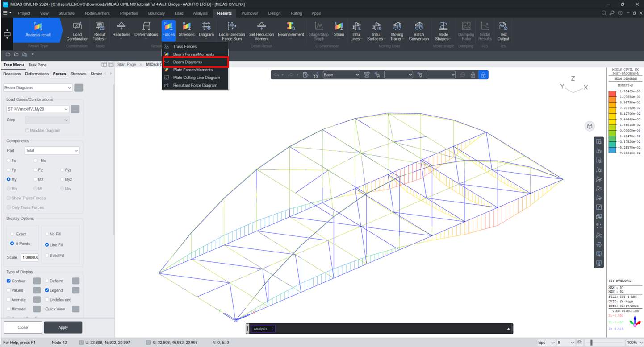Open the hamburger main menu
Screen dimensions: 644x347
(5, 13)
